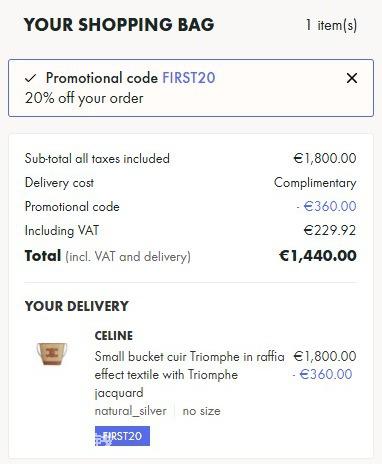Click the YOUR SHOPPING BAG heading
This screenshot has height=464, width=382.
point(119,25)
